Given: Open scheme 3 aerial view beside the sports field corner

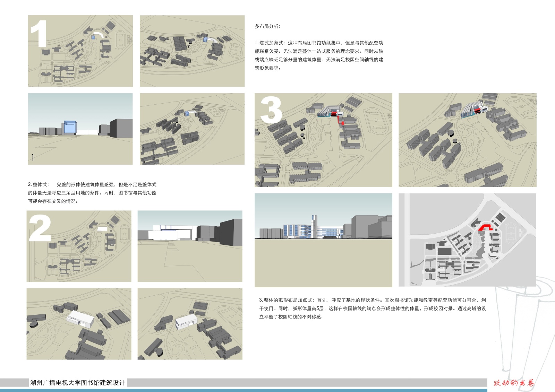Looking at the screenshot, I should [x=468, y=140].
